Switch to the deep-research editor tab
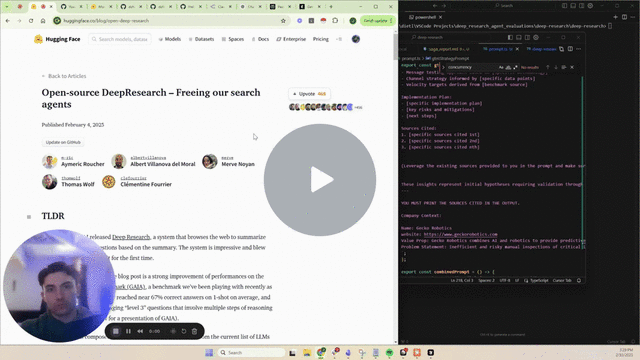Viewport: 640px width, 360px height. click(x=541, y=49)
